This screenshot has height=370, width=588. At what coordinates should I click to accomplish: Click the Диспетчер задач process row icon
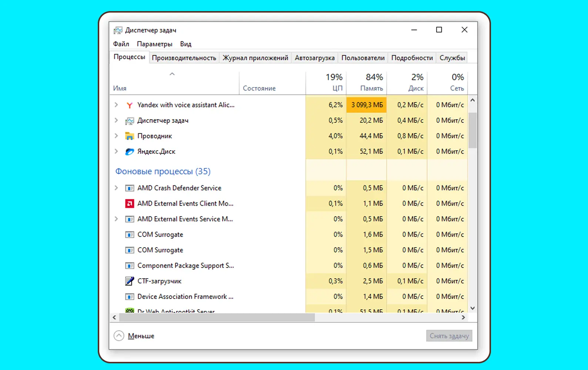tap(129, 121)
